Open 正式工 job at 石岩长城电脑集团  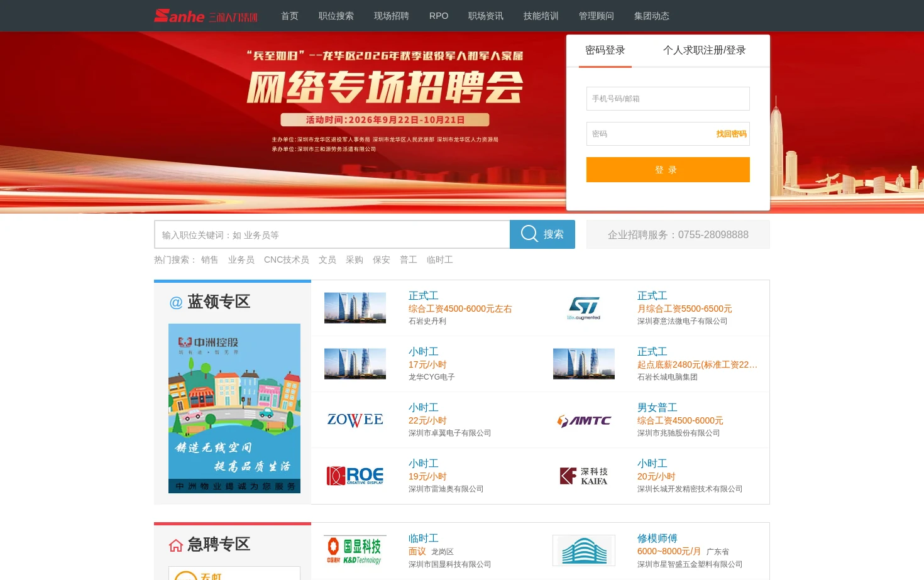[652, 351]
